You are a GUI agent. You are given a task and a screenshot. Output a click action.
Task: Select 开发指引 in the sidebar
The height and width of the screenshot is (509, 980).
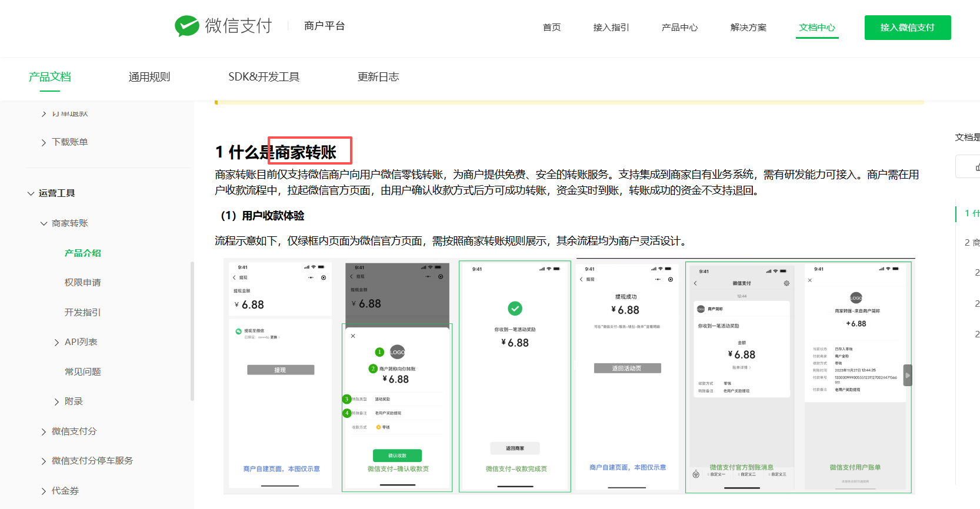(83, 313)
